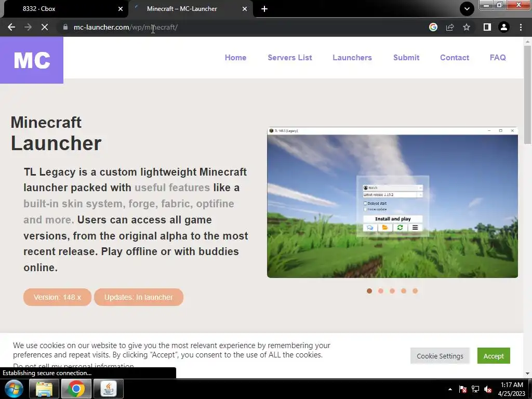Image resolution: width=532 pixels, height=399 pixels.
Task: Click the launcher screenshot slide image
Action: click(x=393, y=203)
